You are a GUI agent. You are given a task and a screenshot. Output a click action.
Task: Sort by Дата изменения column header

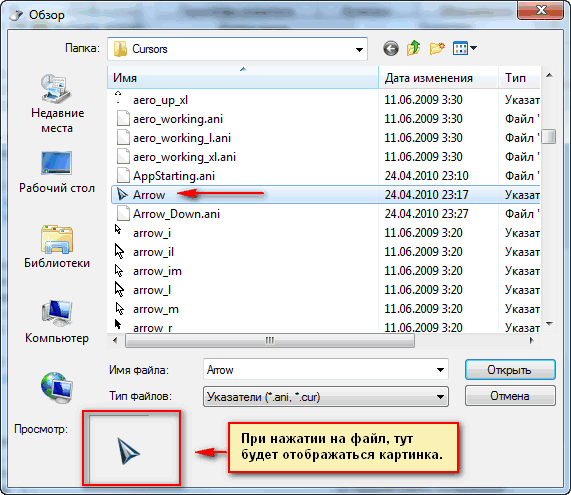(x=438, y=78)
